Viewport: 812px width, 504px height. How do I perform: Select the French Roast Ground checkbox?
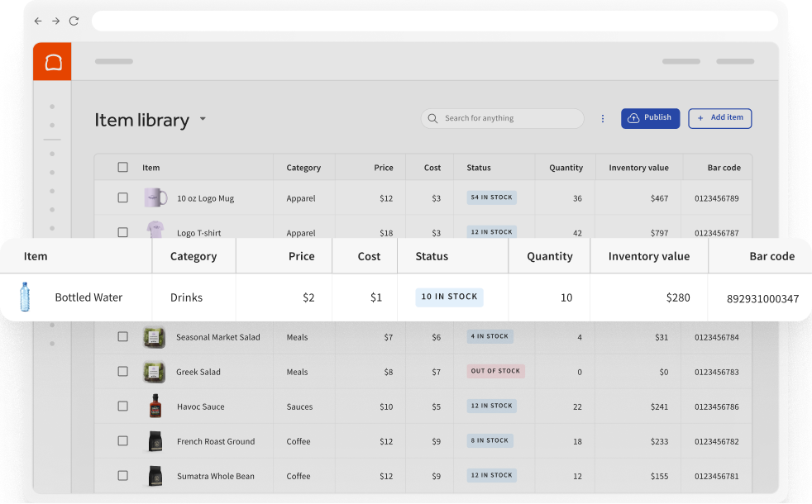[122, 441]
